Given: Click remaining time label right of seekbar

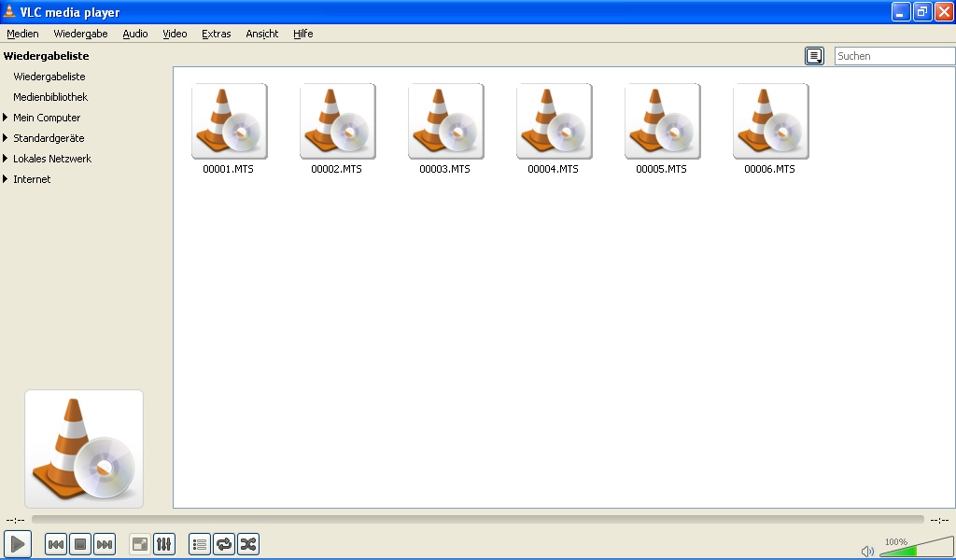Looking at the screenshot, I should pos(939,520).
